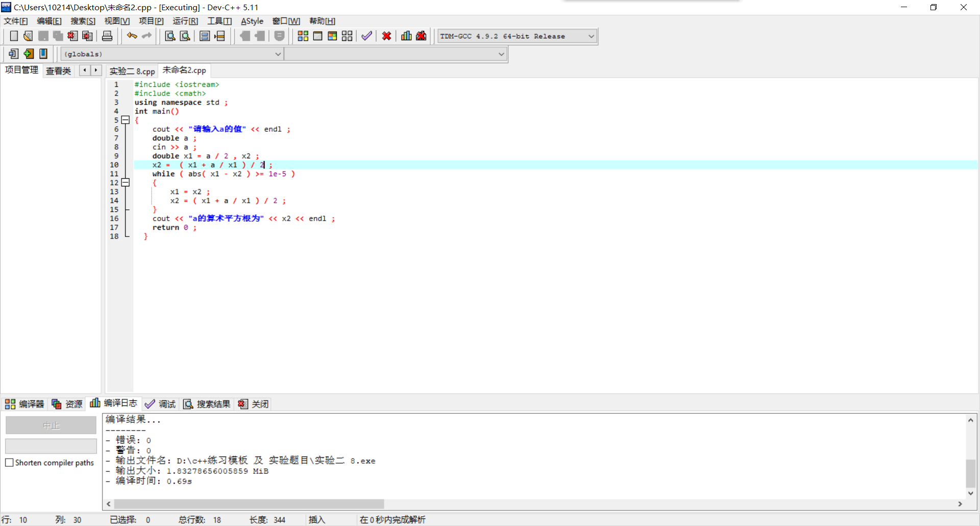
Task: Click the Save file toolbar icon
Action: pyautogui.click(x=43, y=36)
